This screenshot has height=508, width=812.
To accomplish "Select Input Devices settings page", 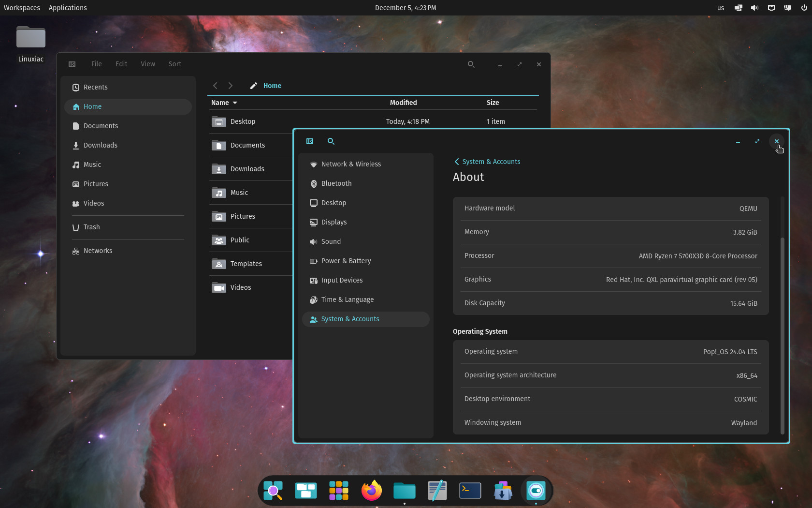I will (366, 280).
